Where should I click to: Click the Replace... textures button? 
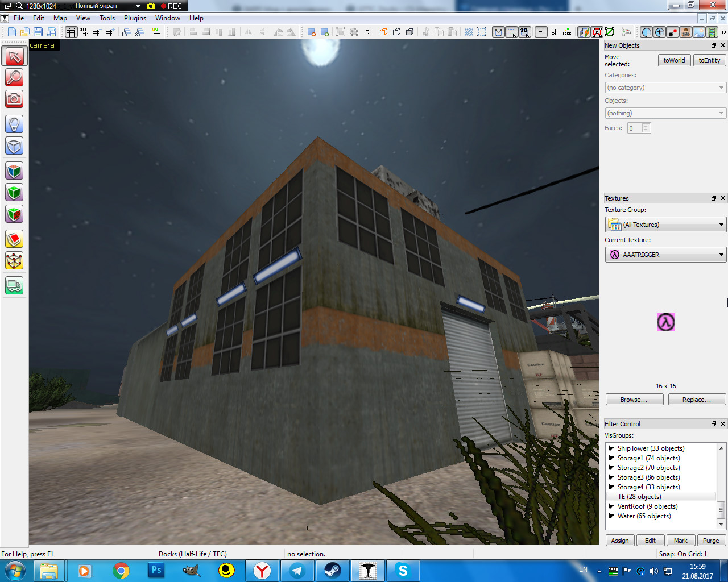697,400
